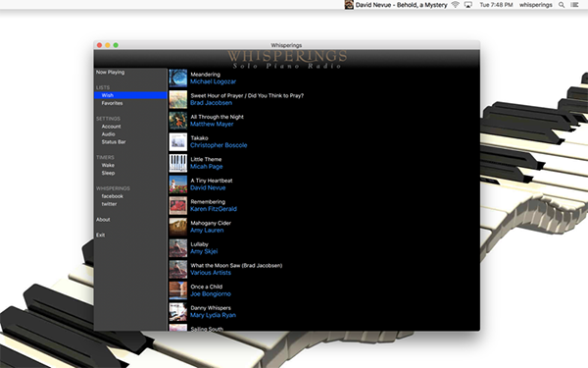The image size is (588, 368).
Task: Click the Meandering album cover
Action: pos(177,79)
